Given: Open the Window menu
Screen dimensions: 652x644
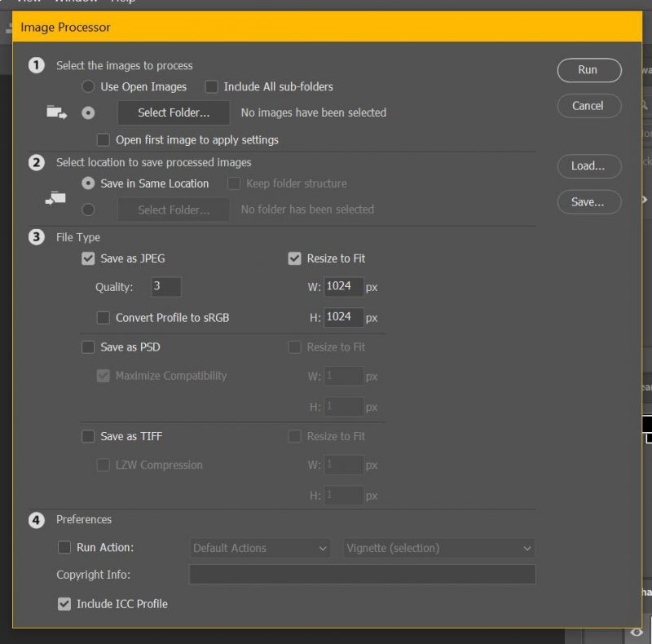Looking at the screenshot, I should click(77, 2).
